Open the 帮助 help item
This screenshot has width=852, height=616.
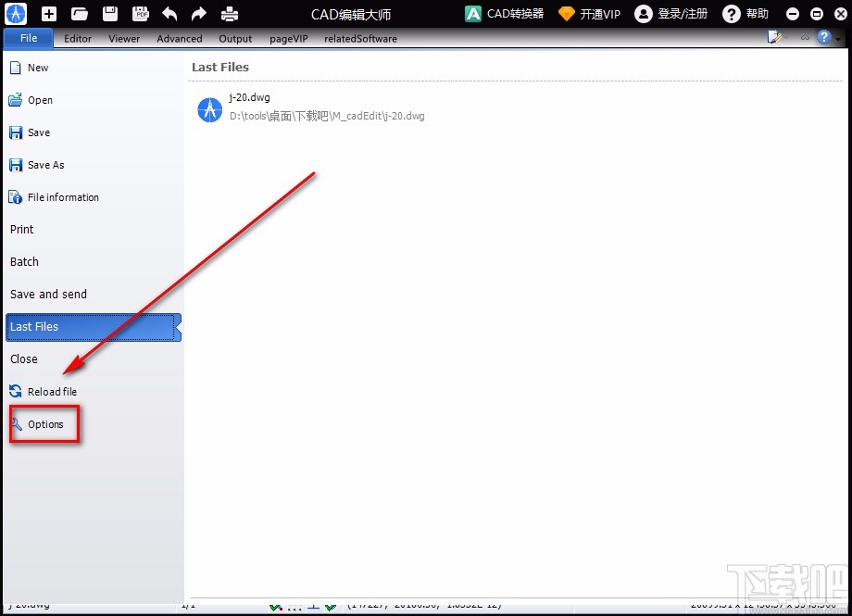(745, 14)
